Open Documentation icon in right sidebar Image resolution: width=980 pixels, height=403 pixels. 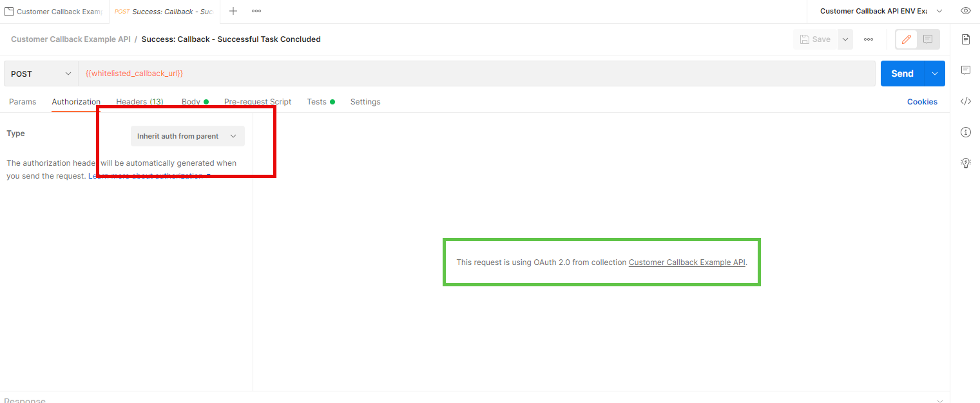[x=965, y=39]
